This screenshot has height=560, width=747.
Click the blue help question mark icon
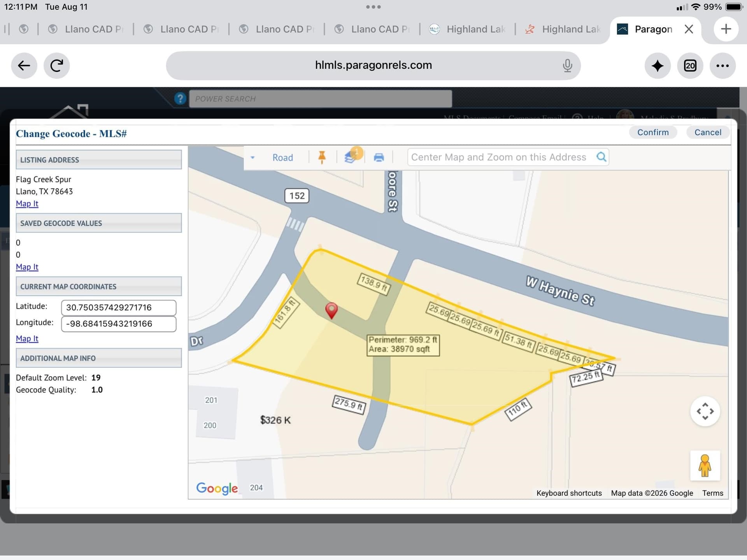pos(180,98)
